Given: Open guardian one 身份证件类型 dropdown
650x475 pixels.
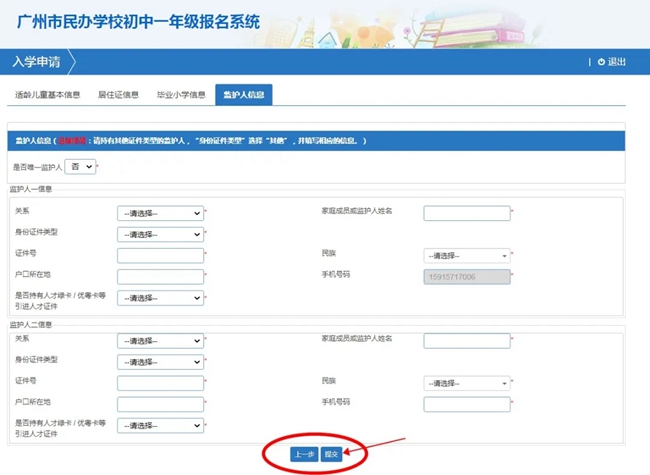Looking at the screenshot, I should click(160, 234).
